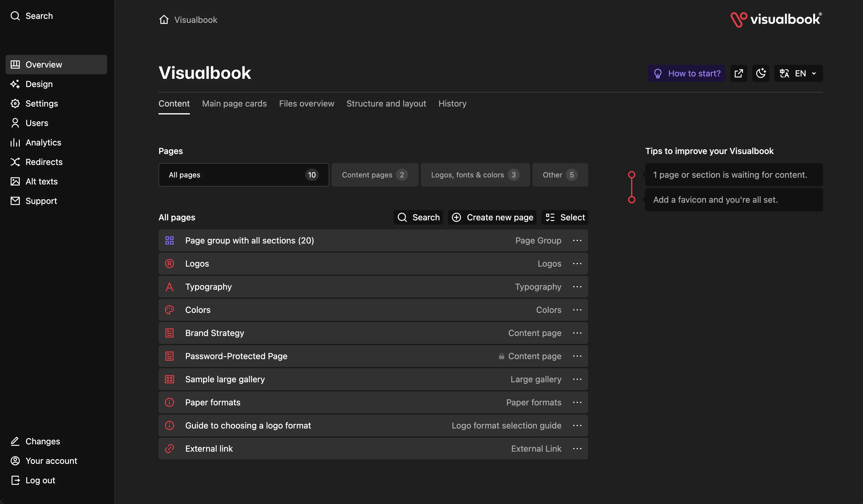Switch to the Files overview tab
863x504 pixels.
click(306, 103)
